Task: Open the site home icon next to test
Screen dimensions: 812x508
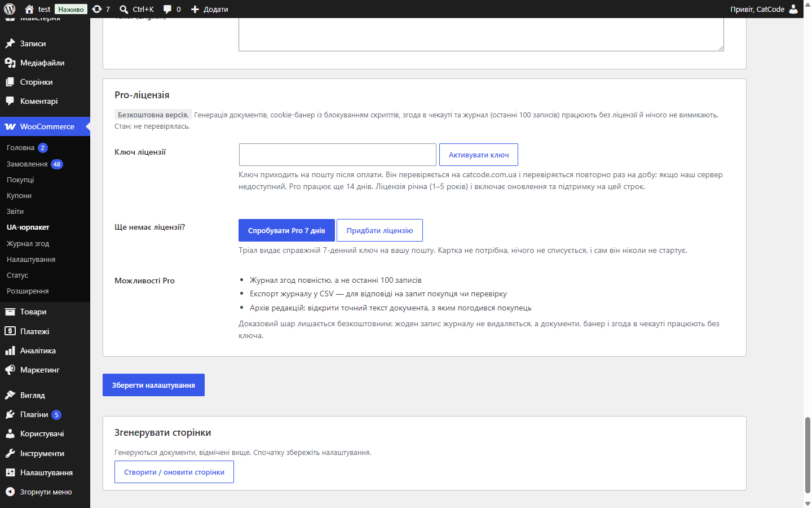Action: [29, 9]
